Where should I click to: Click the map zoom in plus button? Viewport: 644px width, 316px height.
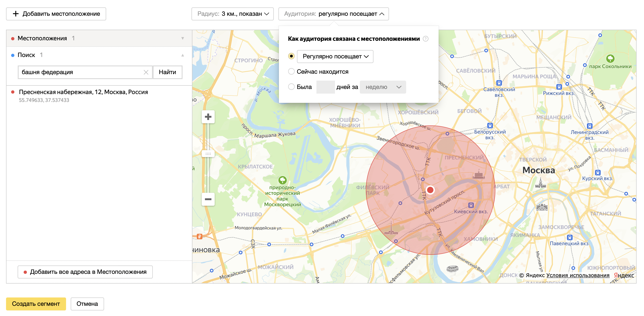click(x=208, y=117)
